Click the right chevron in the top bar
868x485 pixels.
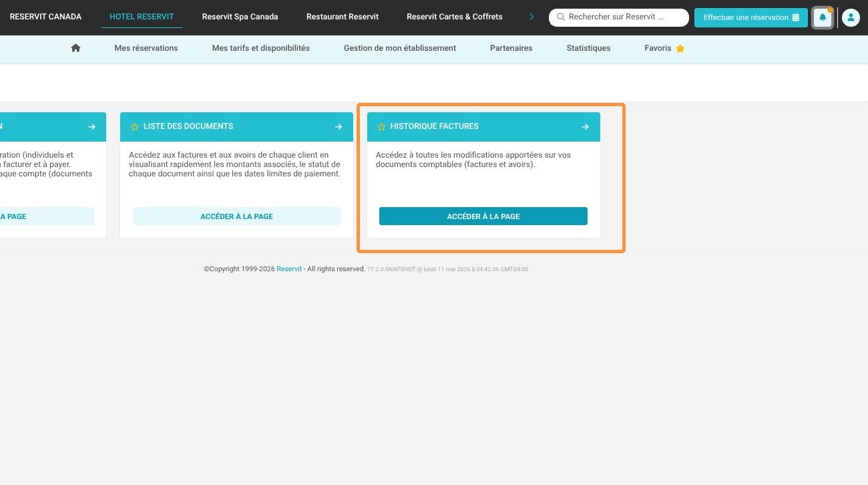point(531,17)
